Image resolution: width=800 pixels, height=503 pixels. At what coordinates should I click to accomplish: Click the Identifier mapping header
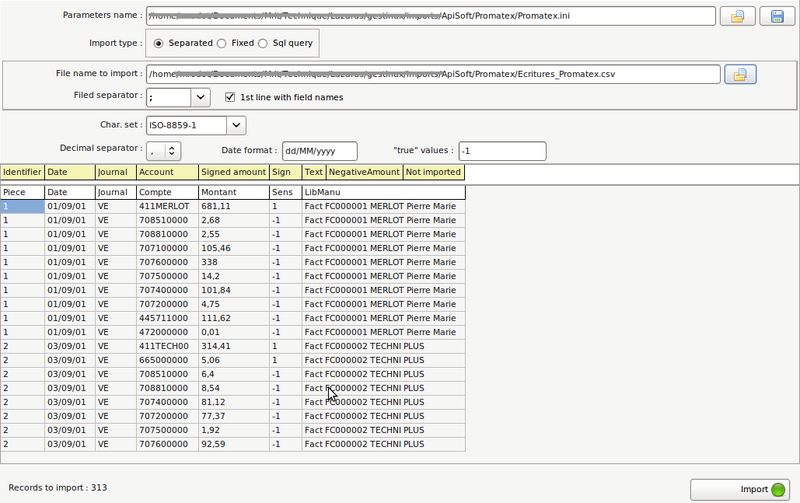[22, 172]
